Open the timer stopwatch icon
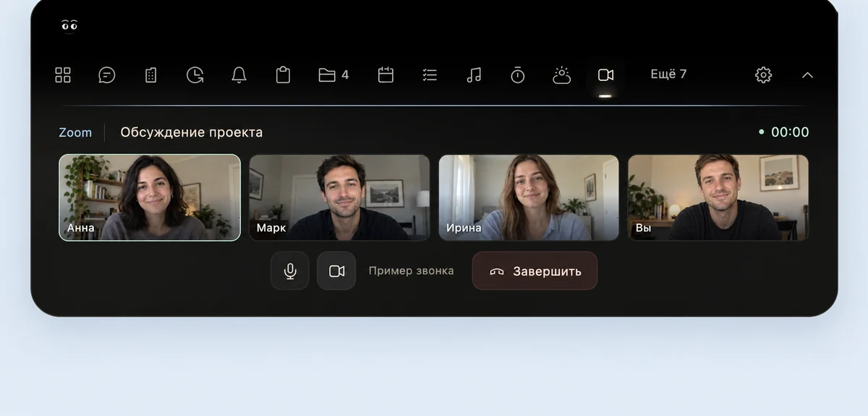Screen dimensions: 868x416 (518, 75)
